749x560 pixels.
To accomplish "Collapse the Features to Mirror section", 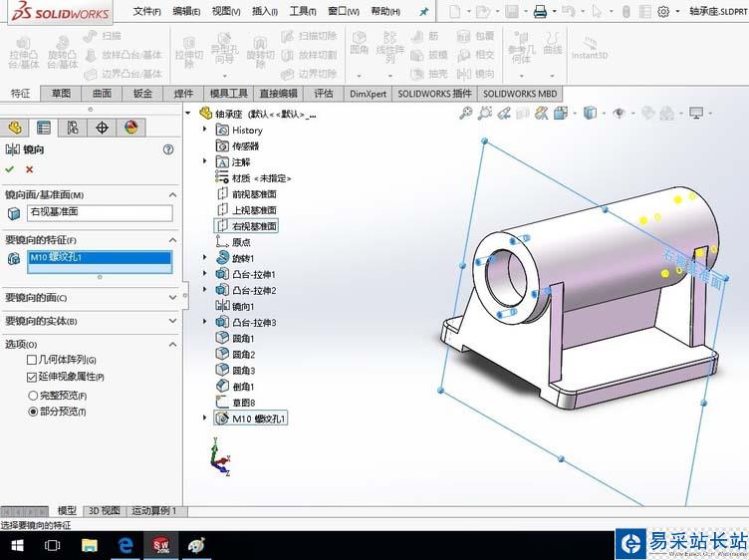I will 172,240.
